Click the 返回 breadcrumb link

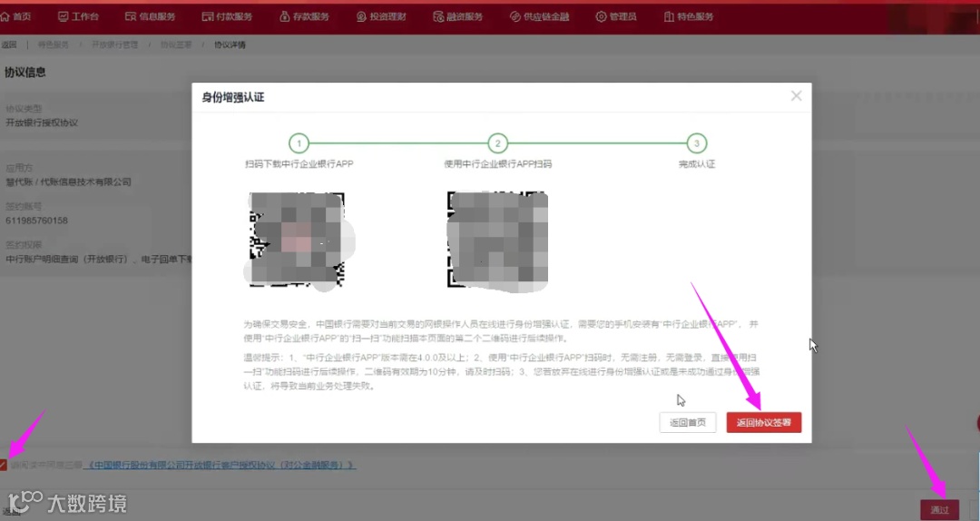pyautogui.click(x=9, y=44)
